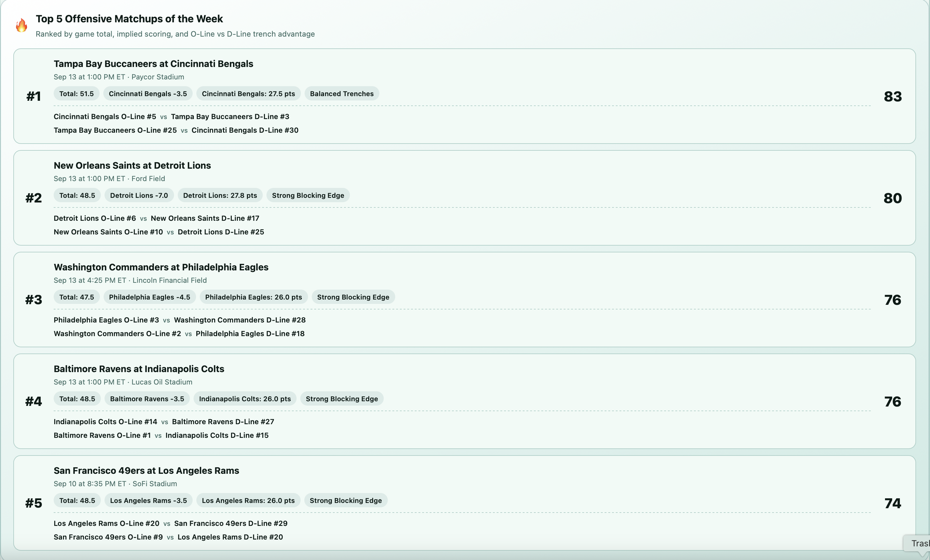Click 'Tampa Bay Buccaneers D-Line #3' text
Image resolution: width=930 pixels, height=560 pixels.
coord(230,117)
